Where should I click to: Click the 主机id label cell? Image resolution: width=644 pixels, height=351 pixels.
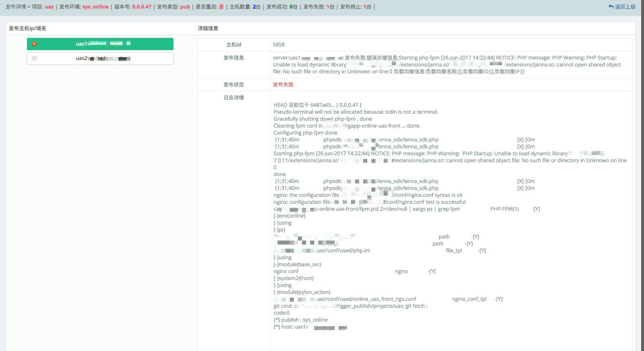(234, 44)
